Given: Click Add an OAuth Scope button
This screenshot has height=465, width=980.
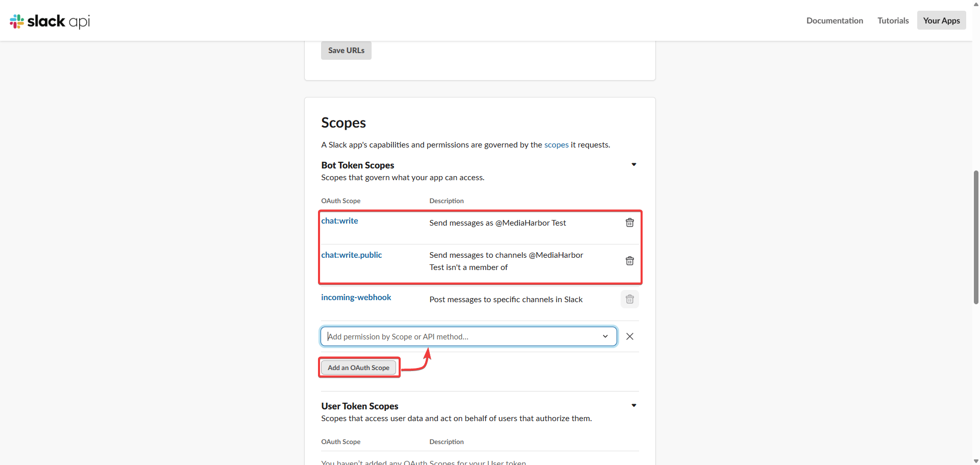Looking at the screenshot, I should pyautogui.click(x=358, y=368).
